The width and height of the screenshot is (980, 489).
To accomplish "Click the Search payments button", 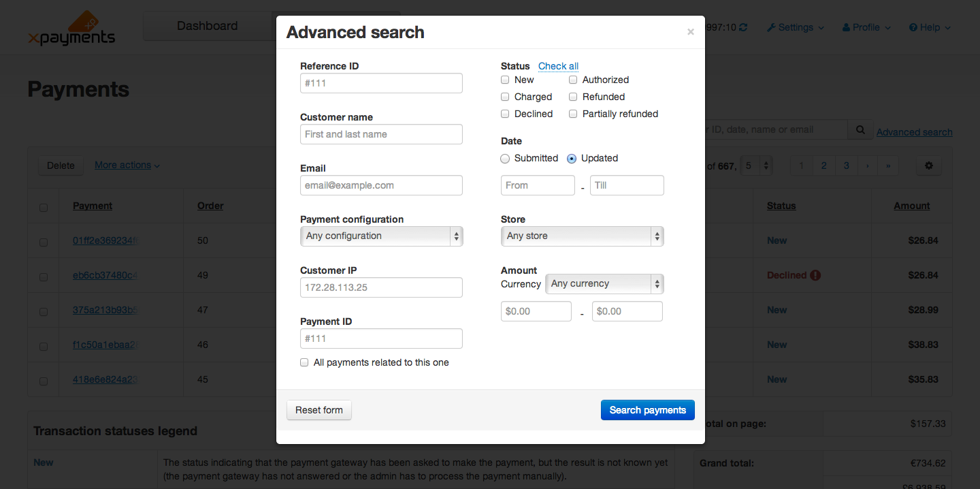I will pos(647,410).
